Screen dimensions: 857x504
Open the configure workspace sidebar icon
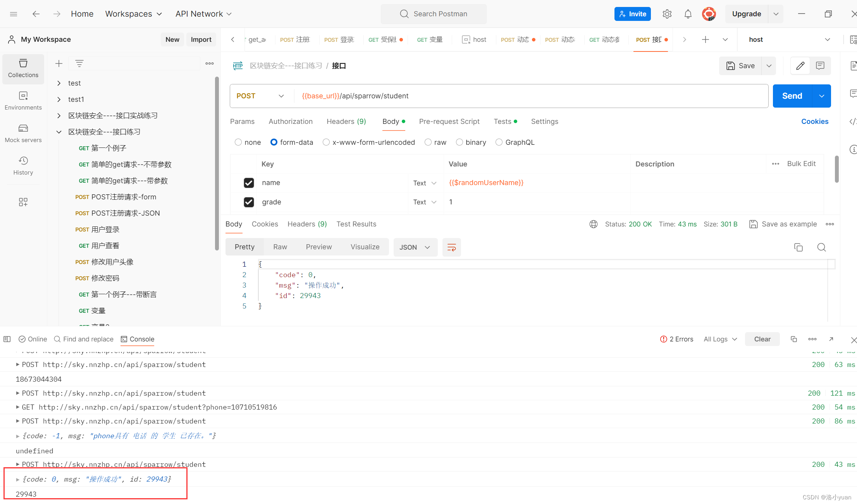coord(23,202)
